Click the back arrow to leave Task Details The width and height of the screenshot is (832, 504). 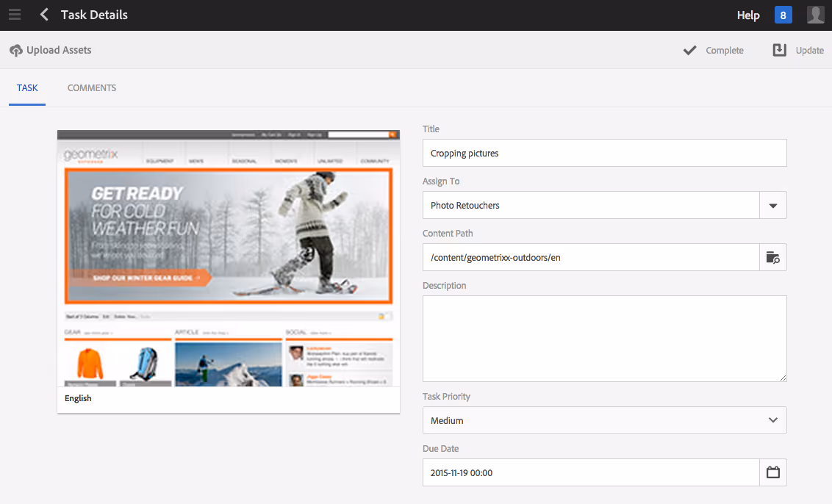coord(43,14)
